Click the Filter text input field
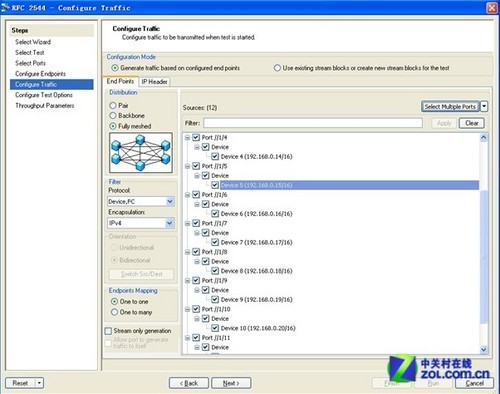 click(313, 123)
